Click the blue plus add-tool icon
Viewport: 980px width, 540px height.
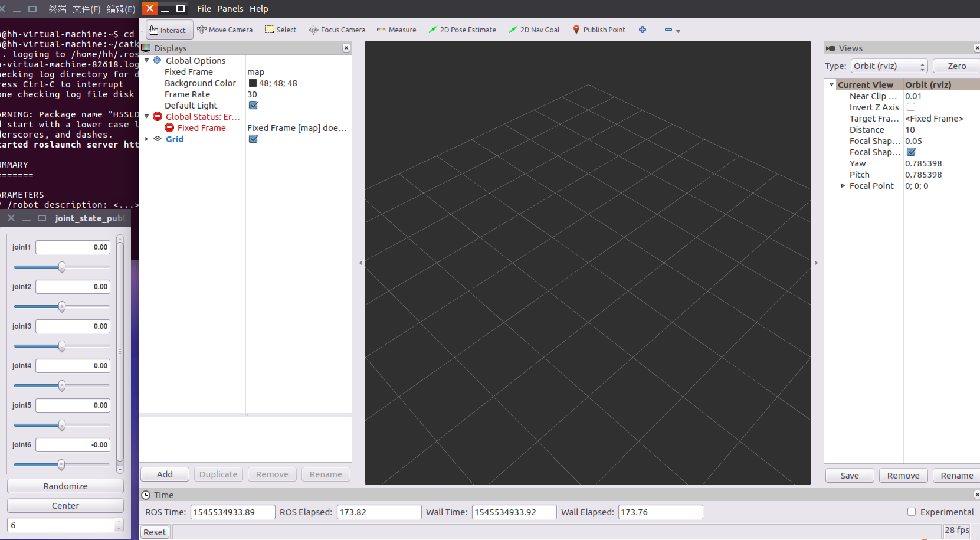point(643,30)
